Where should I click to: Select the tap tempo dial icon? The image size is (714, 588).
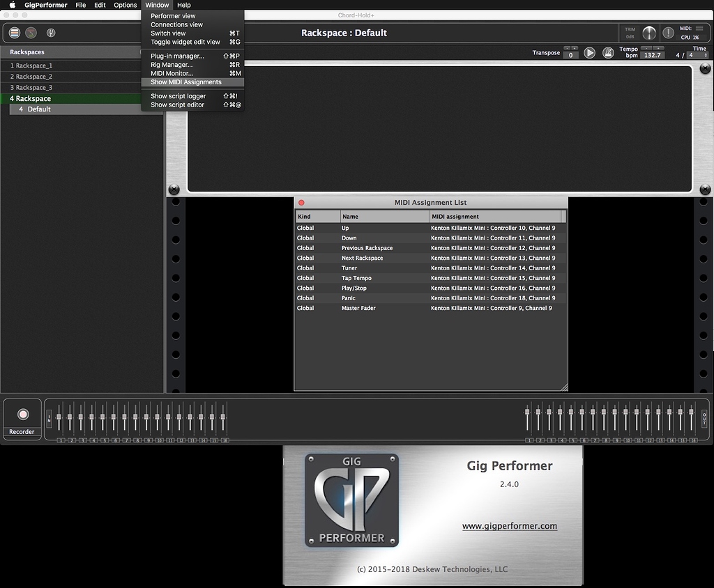pos(31,32)
